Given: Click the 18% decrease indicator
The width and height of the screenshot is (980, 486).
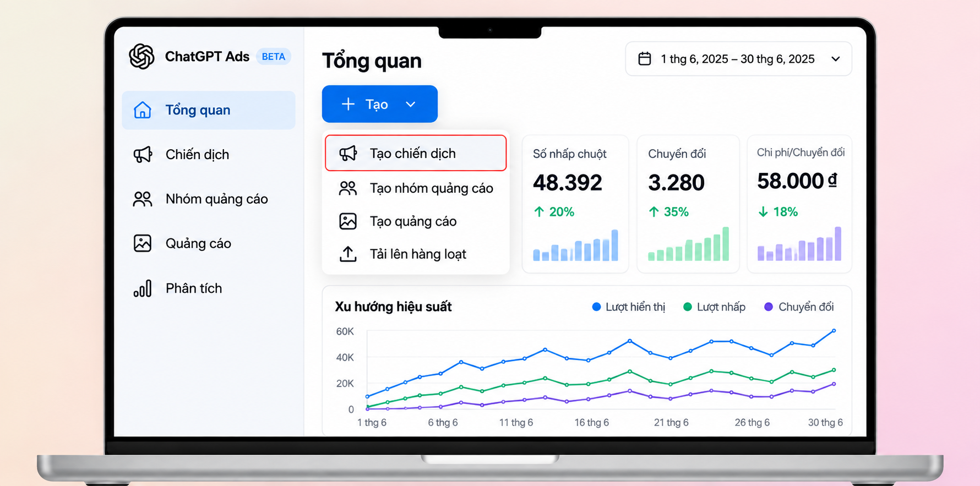Looking at the screenshot, I should (778, 212).
